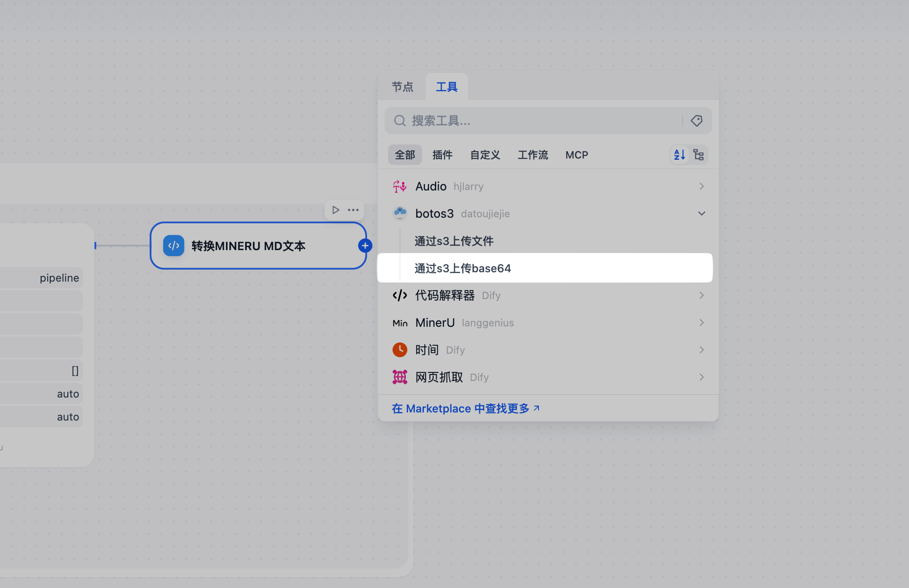Click the blue plus add-node handle

365,245
